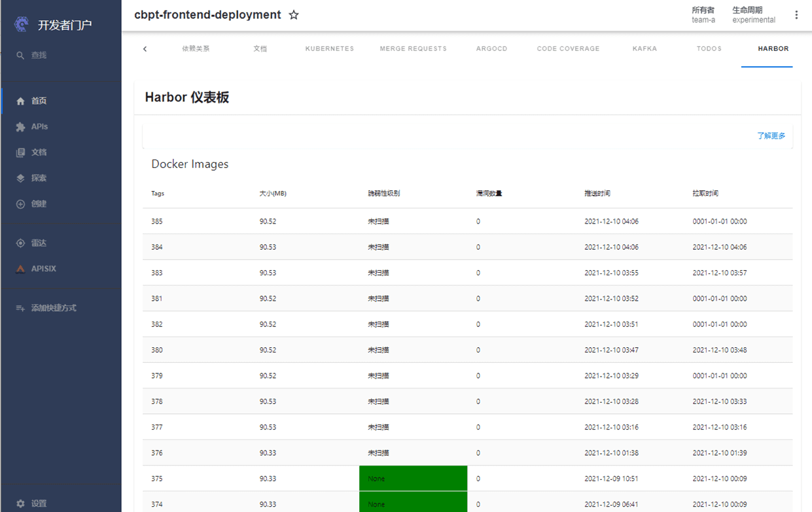The width and height of the screenshot is (812, 512).
Task: Click push time 2021-12-09 10:51
Action: pos(611,479)
